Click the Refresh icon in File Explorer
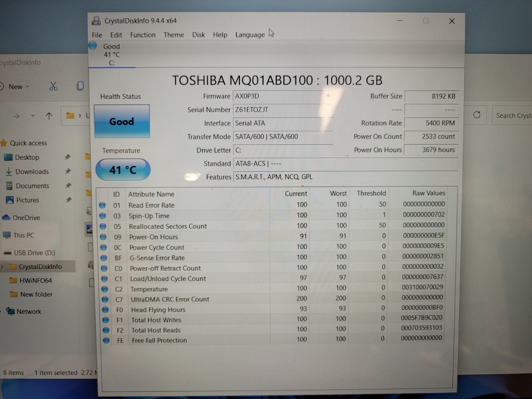532x399 pixels. [476, 115]
